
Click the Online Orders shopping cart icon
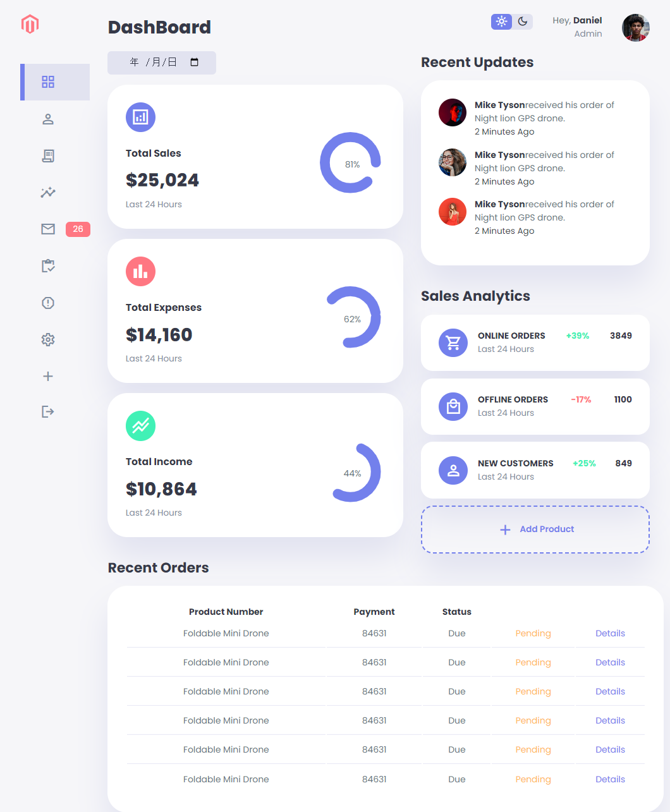pyautogui.click(x=453, y=342)
